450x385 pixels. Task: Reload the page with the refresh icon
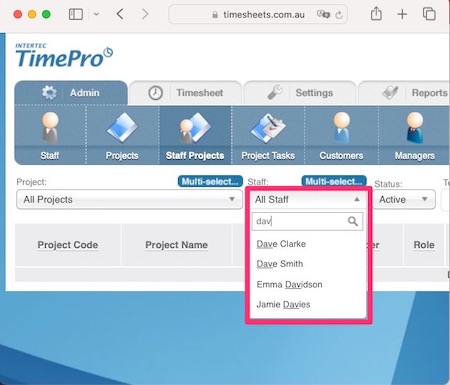pyautogui.click(x=339, y=15)
